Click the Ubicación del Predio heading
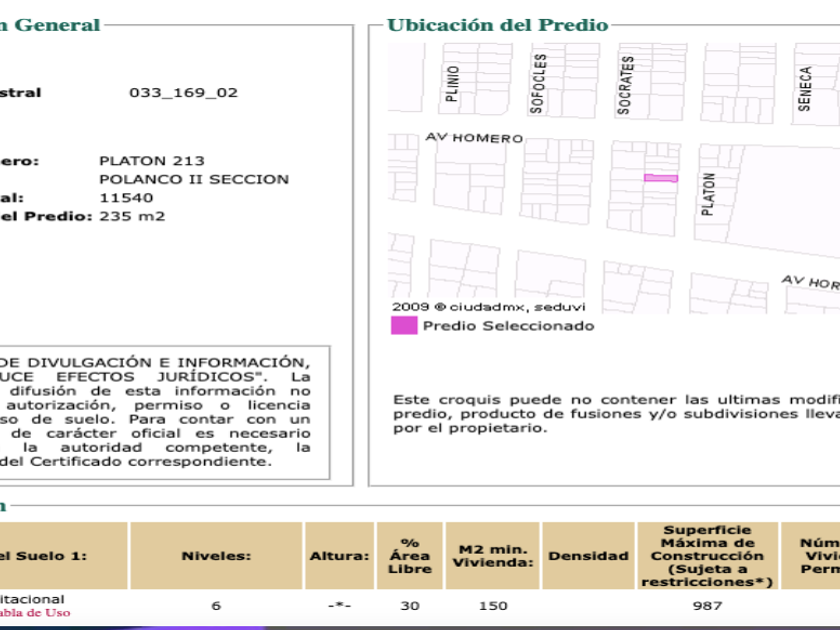840x630 pixels. click(498, 25)
